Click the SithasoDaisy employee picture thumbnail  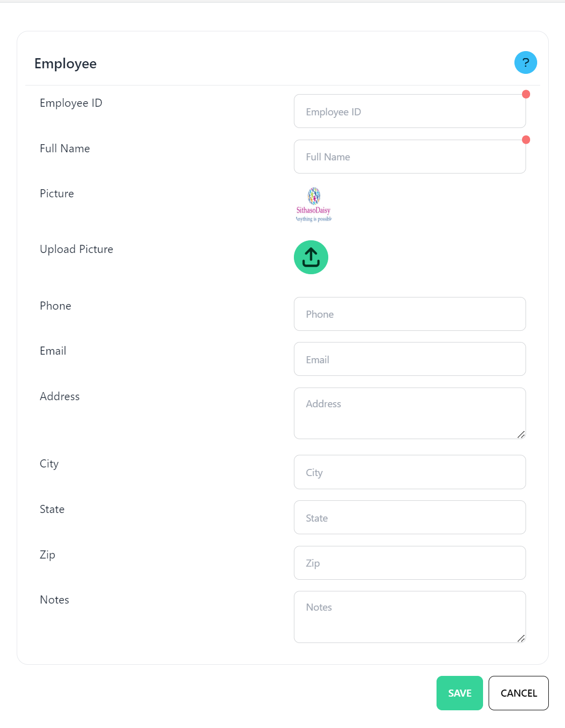(314, 204)
